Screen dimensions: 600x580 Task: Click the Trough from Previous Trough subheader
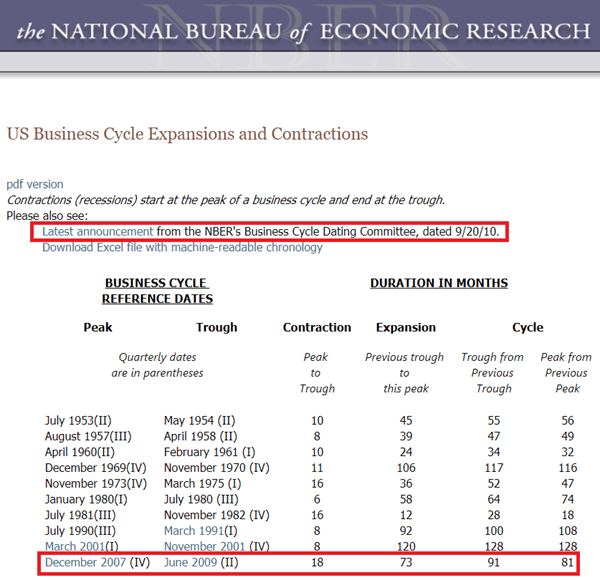coord(492,373)
